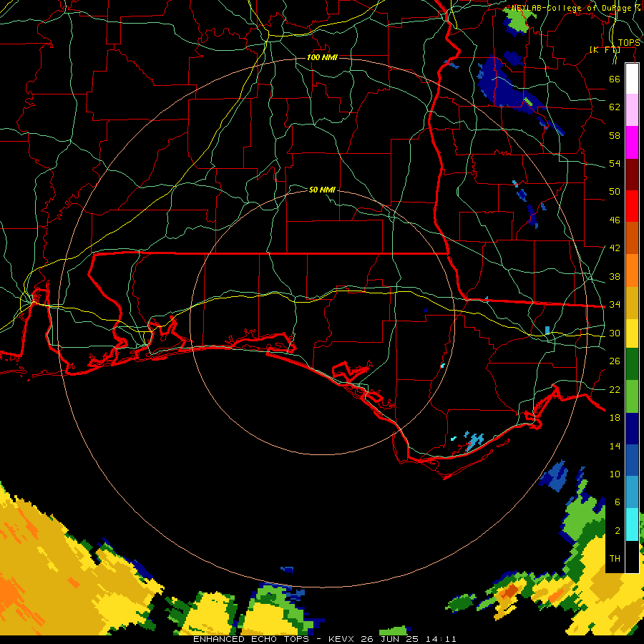Click the magenta legend swatch
This screenshot has height=644, width=644.
click(632, 142)
